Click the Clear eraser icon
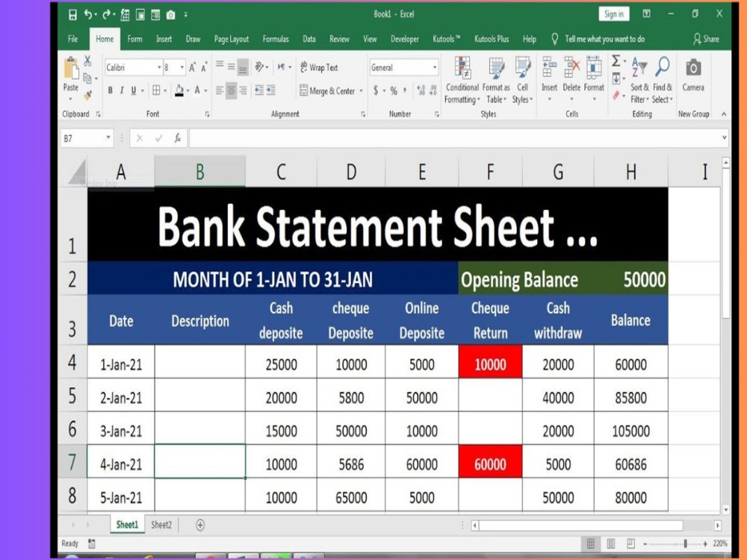The width and height of the screenshot is (747, 560). (x=616, y=96)
